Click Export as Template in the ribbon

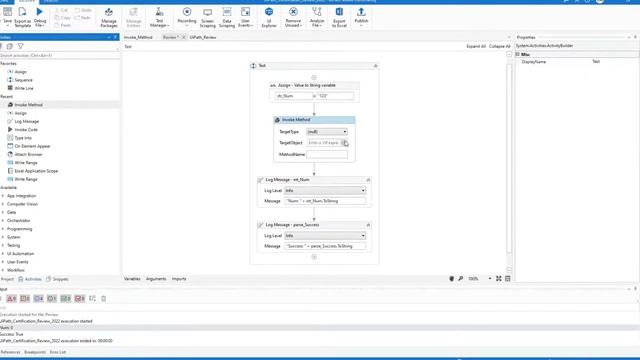22,18
